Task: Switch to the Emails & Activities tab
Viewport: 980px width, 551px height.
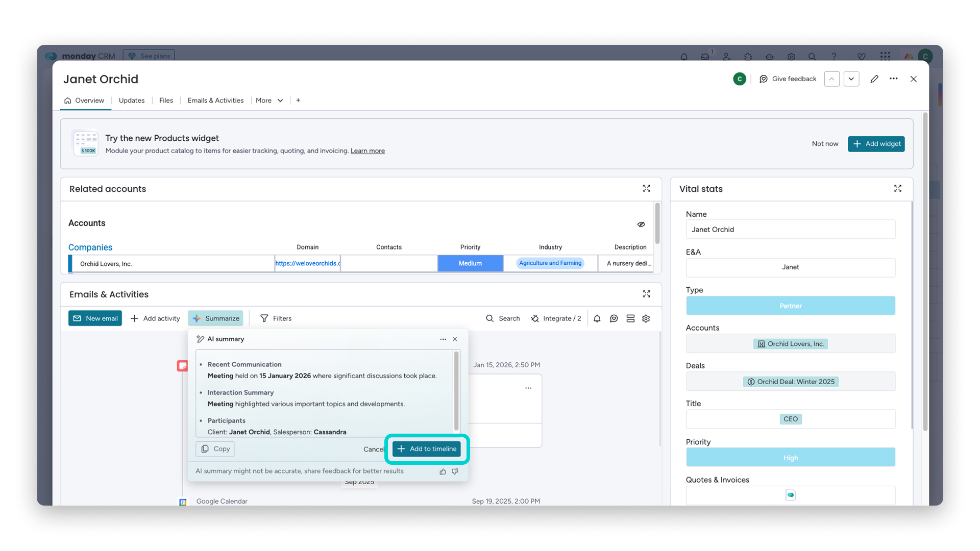Action: [x=215, y=101]
